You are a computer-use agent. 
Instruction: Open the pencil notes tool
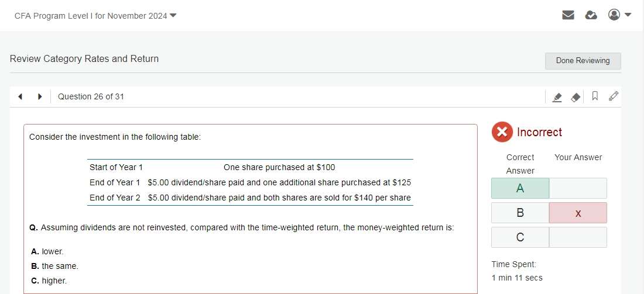pos(613,96)
